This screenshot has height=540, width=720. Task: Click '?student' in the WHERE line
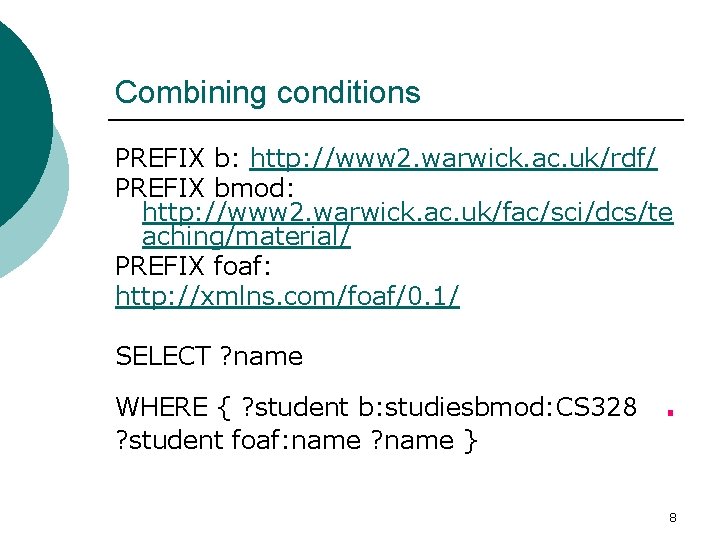pos(293,408)
